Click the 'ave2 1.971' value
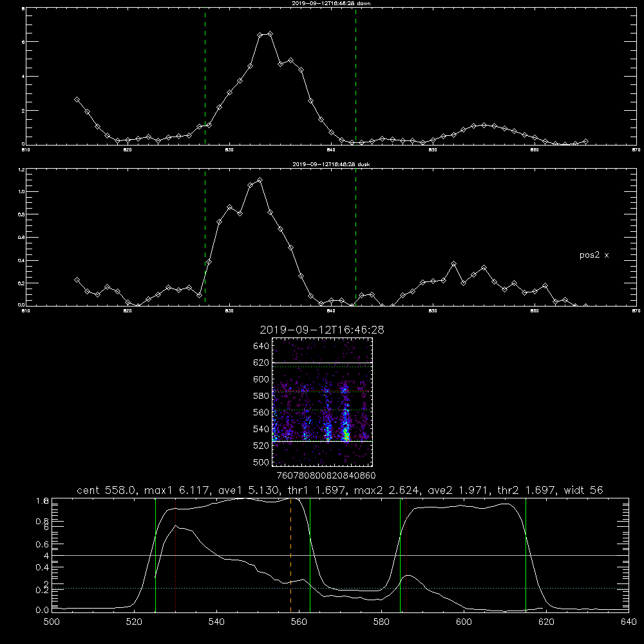Viewport: 644px width, 644px height. point(457,490)
